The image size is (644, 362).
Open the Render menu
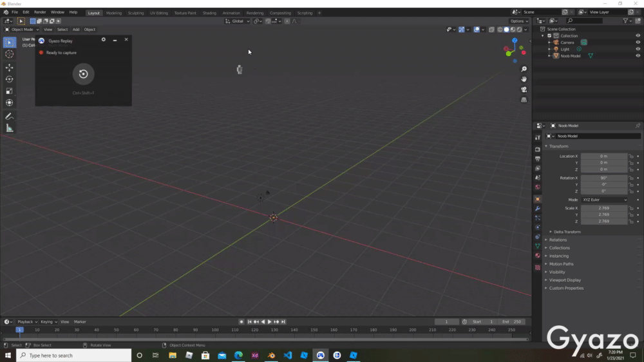pos(40,12)
